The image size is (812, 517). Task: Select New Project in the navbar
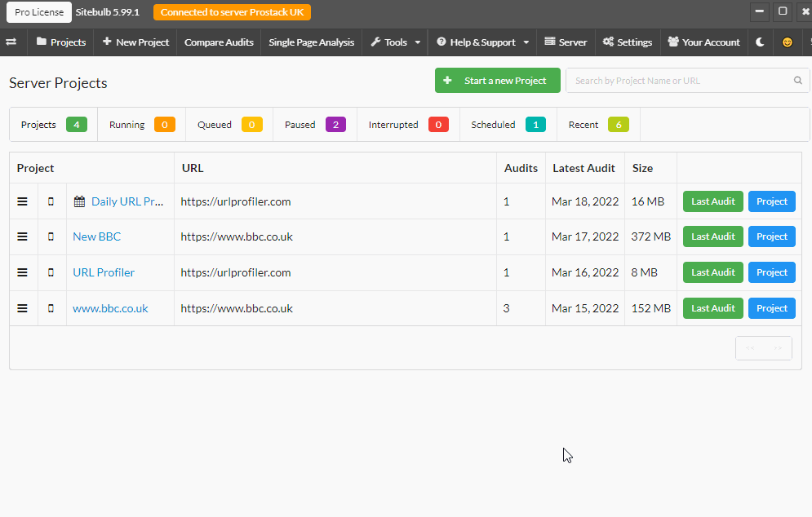point(135,42)
